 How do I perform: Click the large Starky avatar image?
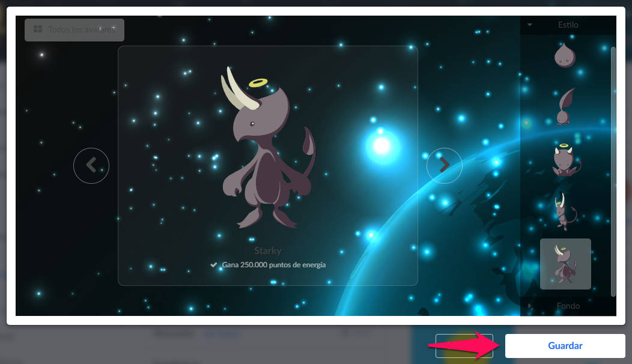pos(269,148)
